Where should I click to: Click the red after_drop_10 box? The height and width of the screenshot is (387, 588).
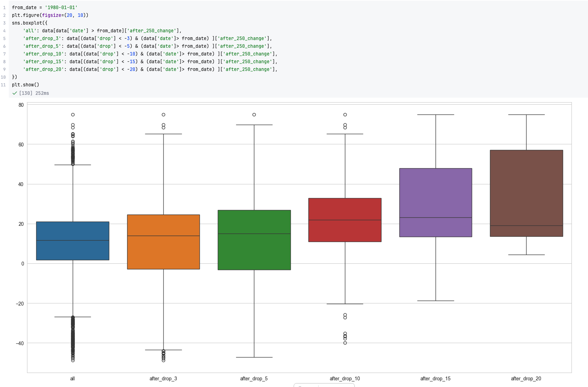[x=345, y=220]
